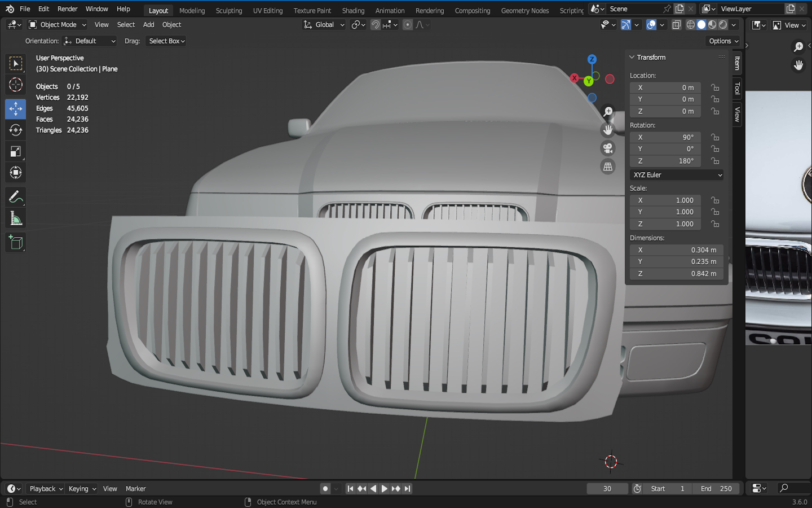Toggle camera view in viewport
The height and width of the screenshot is (508, 812).
[x=608, y=148]
